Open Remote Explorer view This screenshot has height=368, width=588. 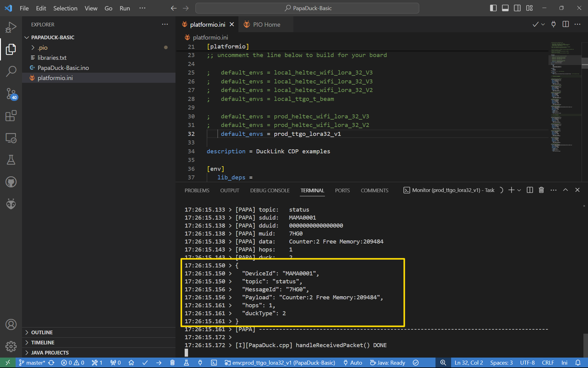point(11,138)
